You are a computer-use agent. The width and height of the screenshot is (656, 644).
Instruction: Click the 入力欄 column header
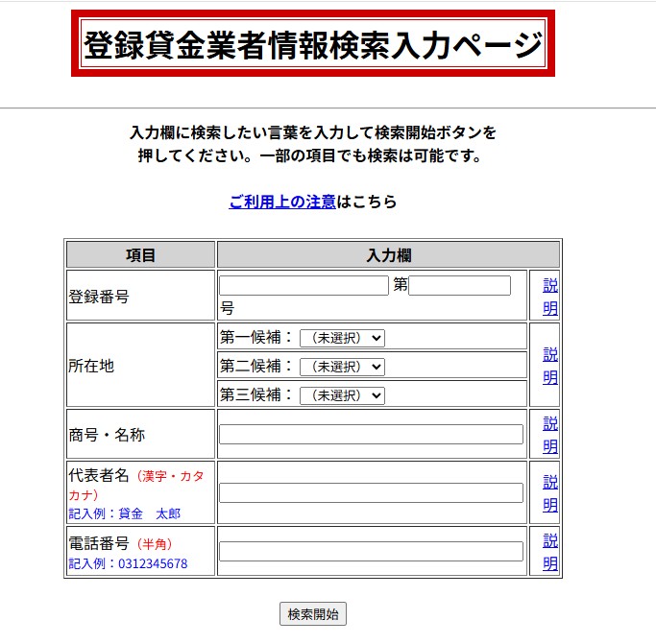click(388, 255)
